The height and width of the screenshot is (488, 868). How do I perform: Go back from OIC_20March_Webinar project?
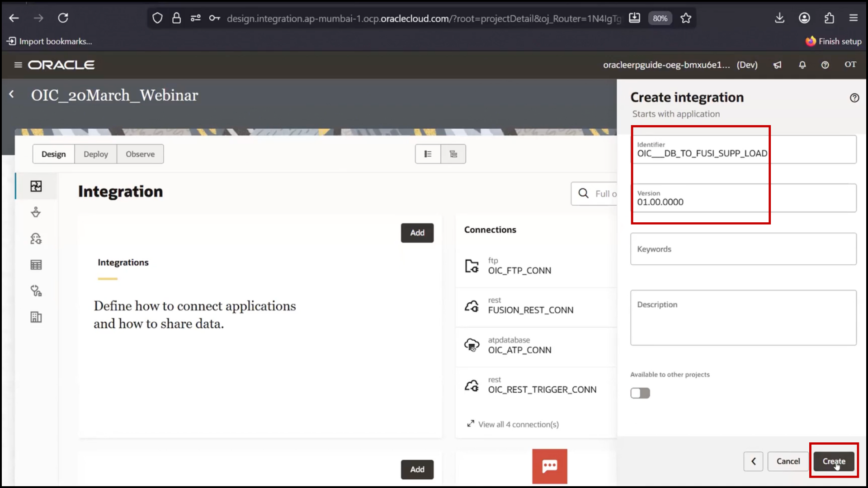(x=12, y=94)
